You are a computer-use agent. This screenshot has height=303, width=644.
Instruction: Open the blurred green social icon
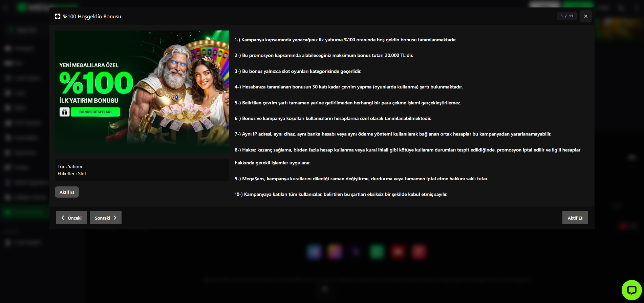tap(377, 252)
